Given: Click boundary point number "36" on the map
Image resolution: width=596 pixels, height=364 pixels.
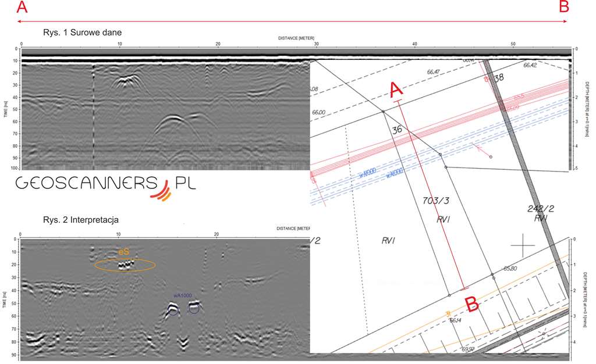Looking at the screenshot, I should click(x=397, y=130).
